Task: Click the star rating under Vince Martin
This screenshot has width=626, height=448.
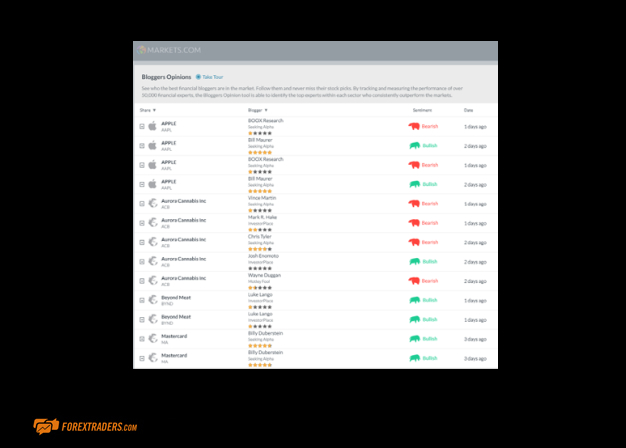Action: [x=260, y=210]
